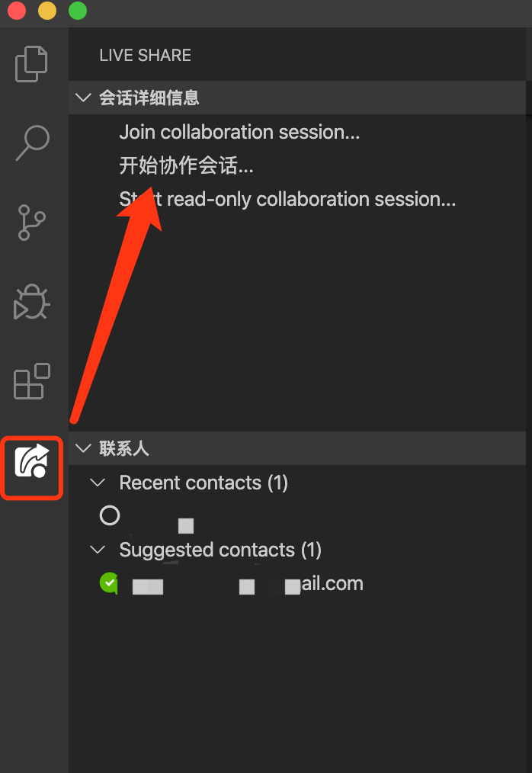Image resolution: width=532 pixels, height=773 pixels.
Task: Open the Search magnifier icon
Action: [x=32, y=143]
